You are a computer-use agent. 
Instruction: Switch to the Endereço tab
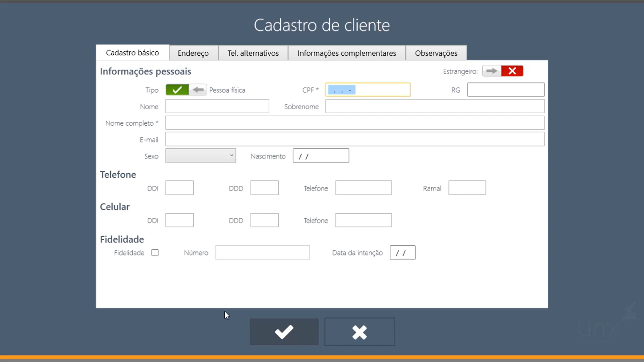click(x=193, y=53)
